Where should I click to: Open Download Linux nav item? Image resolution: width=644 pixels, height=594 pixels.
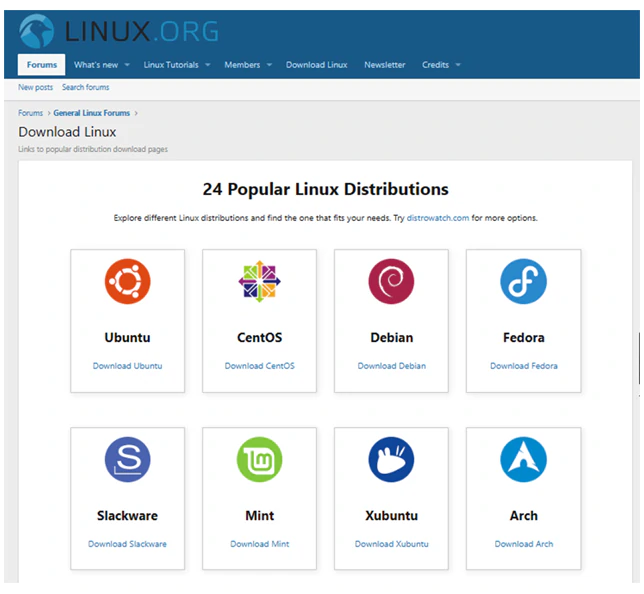pyautogui.click(x=317, y=65)
